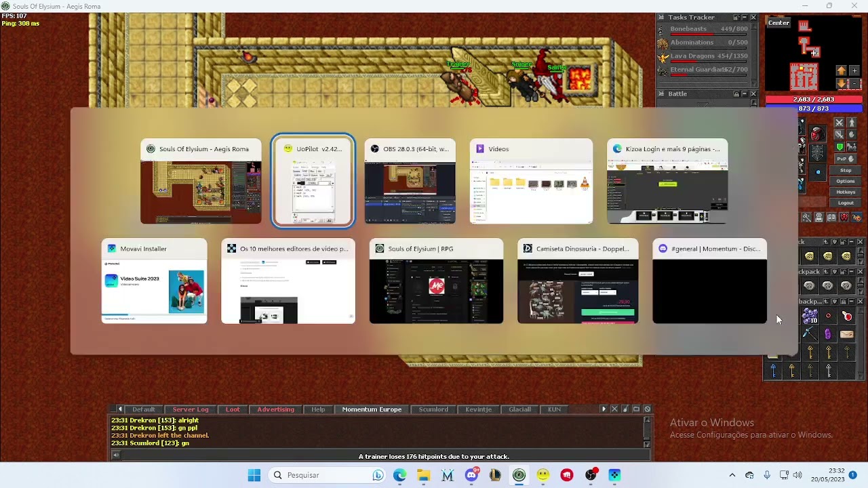Open Windows Start menu
868x488 pixels.
pos(254,475)
